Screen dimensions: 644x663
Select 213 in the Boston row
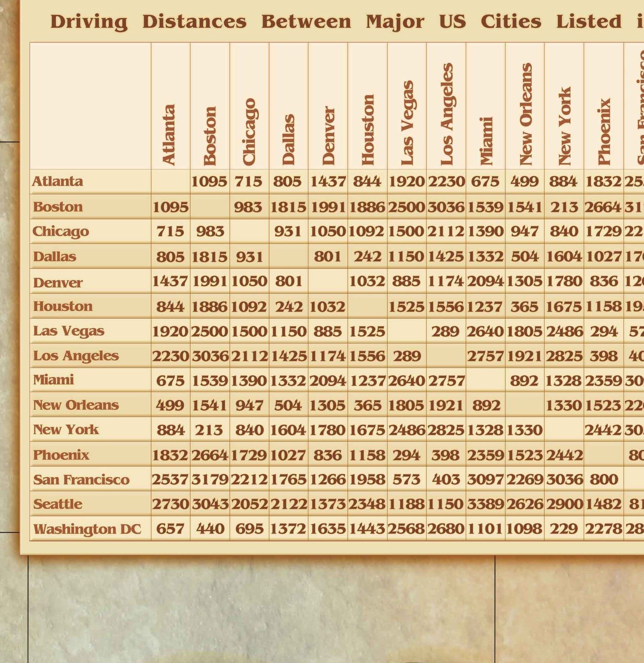pyautogui.click(x=563, y=207)
